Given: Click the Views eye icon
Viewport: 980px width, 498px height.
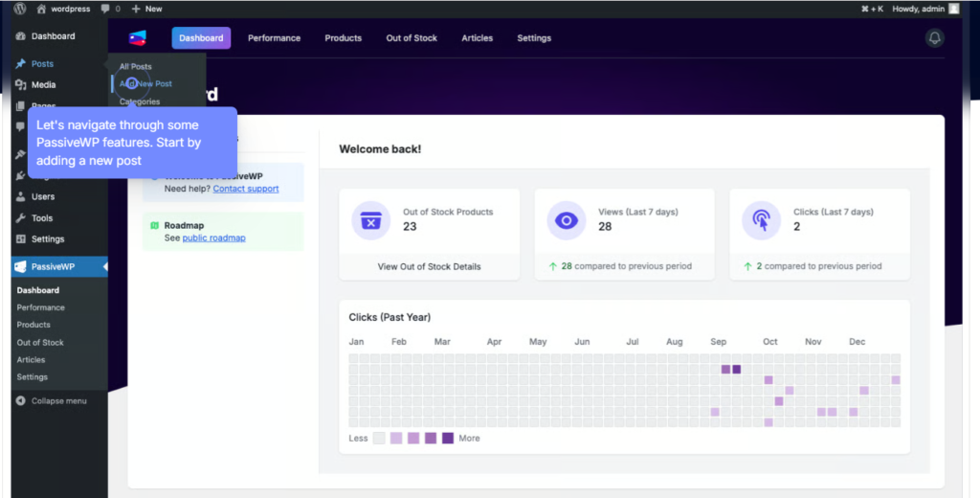Looking at the screenshot, I should 566,220.
